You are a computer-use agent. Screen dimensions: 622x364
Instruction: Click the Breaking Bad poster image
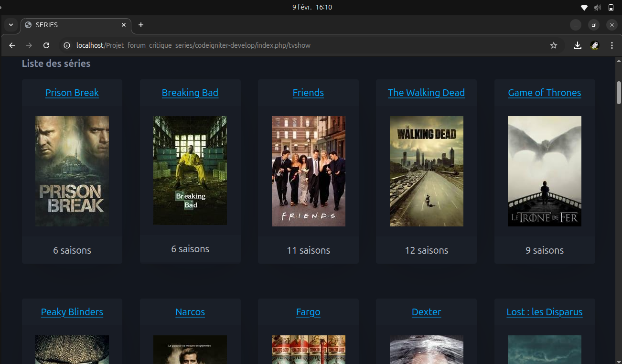tap(190, 171)
